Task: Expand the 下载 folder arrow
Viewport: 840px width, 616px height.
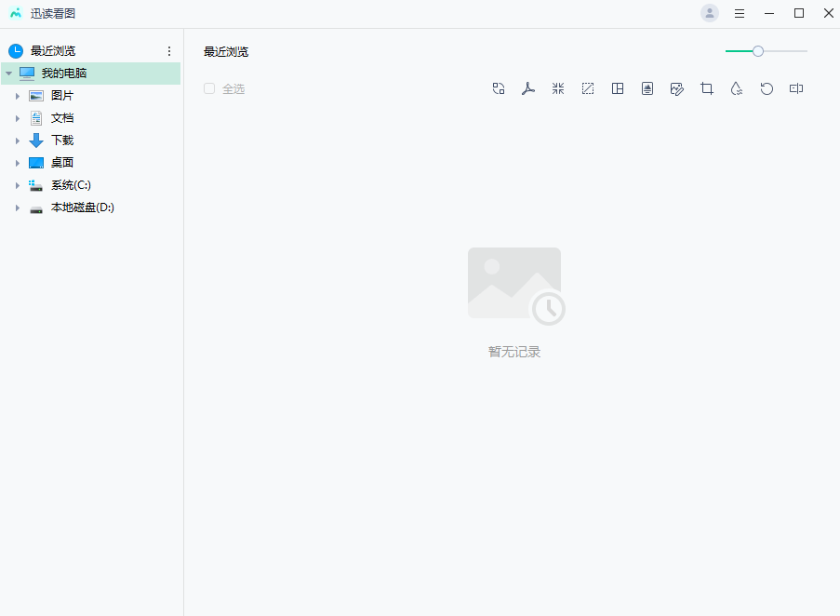Action: pyautogui.click(x=18, y=141)
